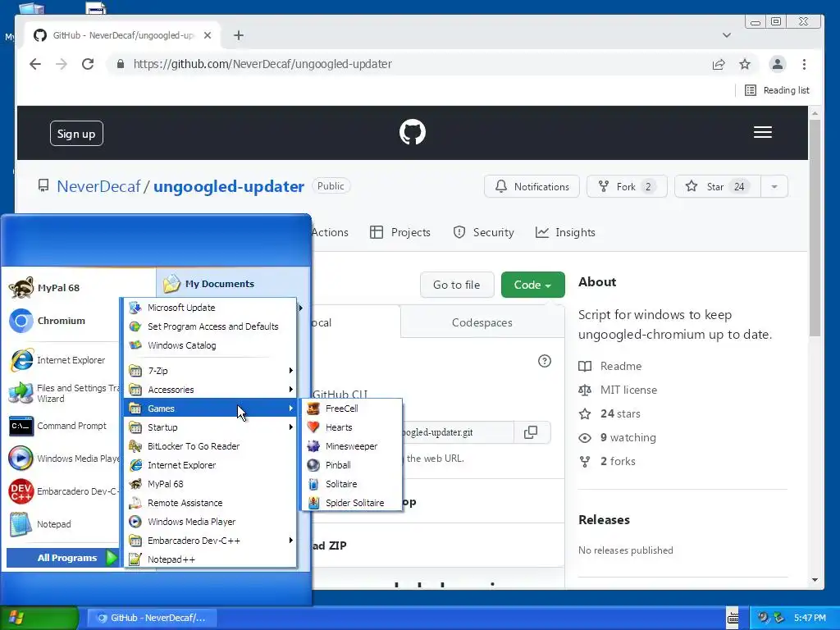Share this page icon in address bar

tap(719, 64)
